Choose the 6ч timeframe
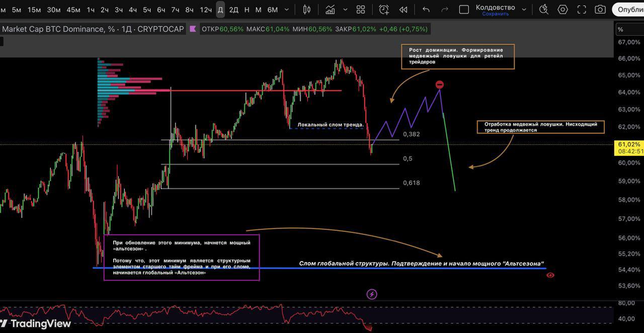The width and height of the screenshot is (644, 333). pos(161,10)
